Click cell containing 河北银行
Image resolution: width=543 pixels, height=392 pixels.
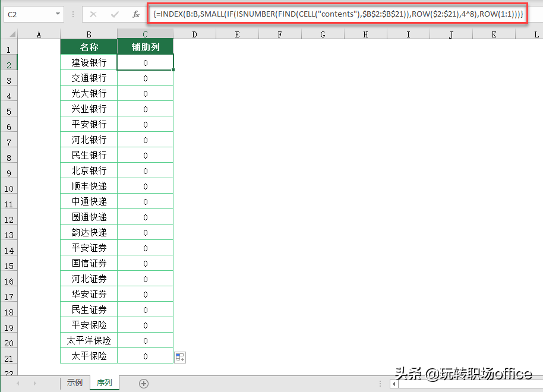[89, 140]
